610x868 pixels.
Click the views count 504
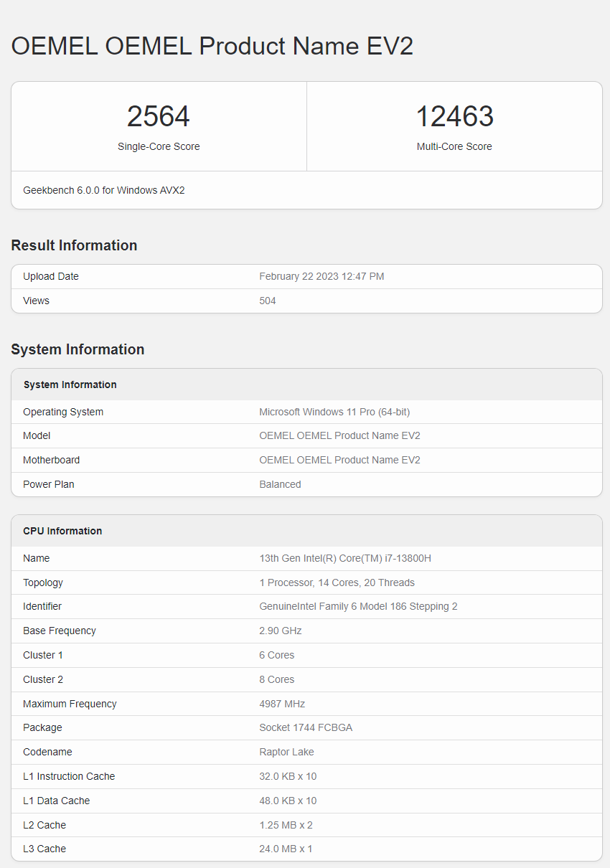[x=268, y=301]
